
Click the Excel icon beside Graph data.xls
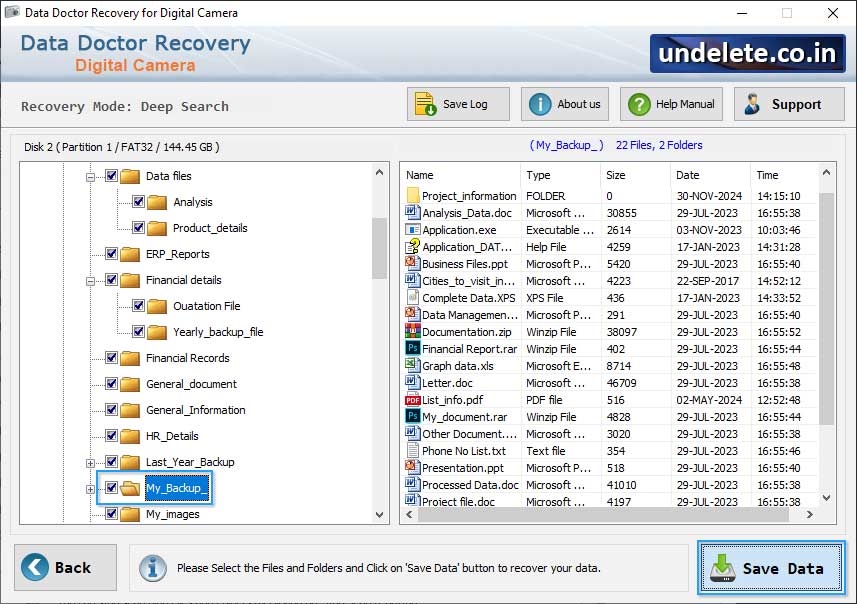click(x=411, y=366)
